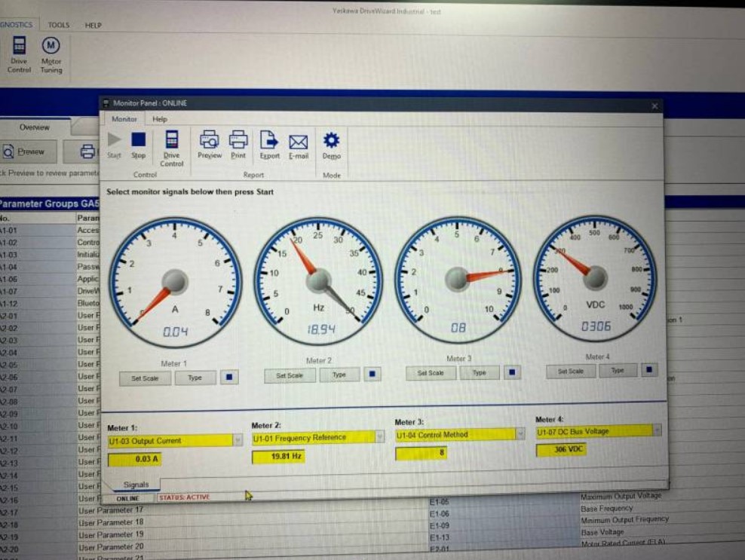Click the Meter 2 frequency gauge dial
Viewport: 745px width, 560px height.
tap(318, 280)
